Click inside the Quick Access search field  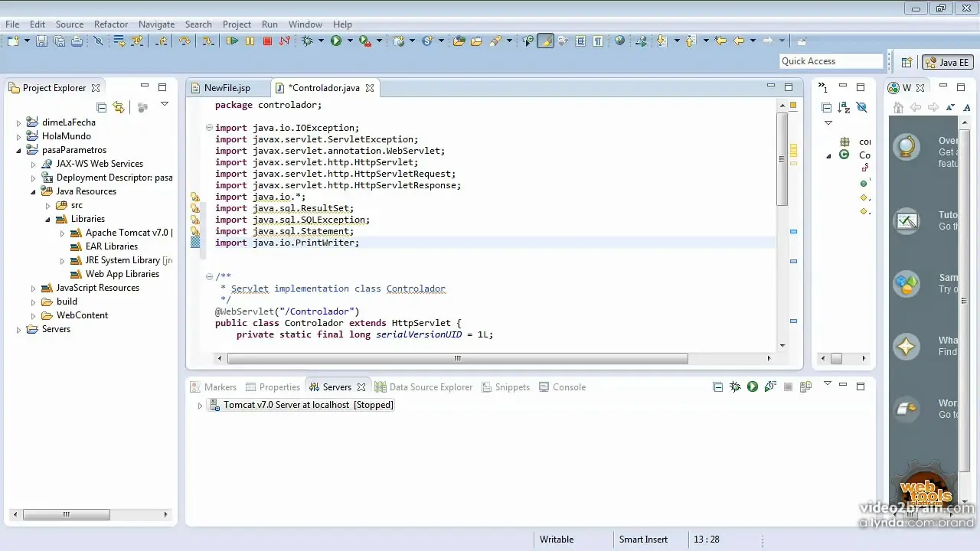click(x=830, y=61)
